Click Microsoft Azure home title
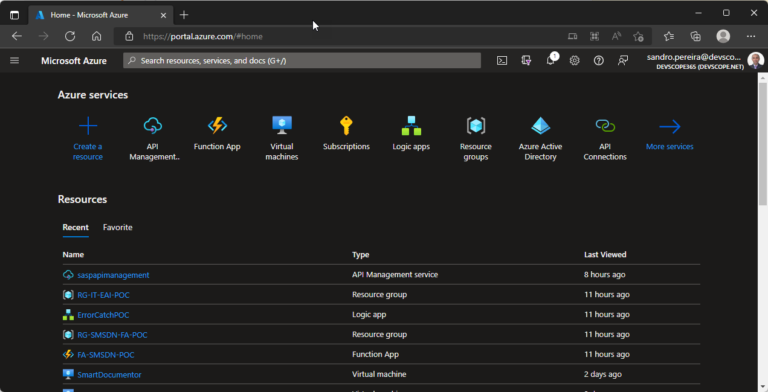This screenshot has height=392, width=768. (x=74, y=61)
